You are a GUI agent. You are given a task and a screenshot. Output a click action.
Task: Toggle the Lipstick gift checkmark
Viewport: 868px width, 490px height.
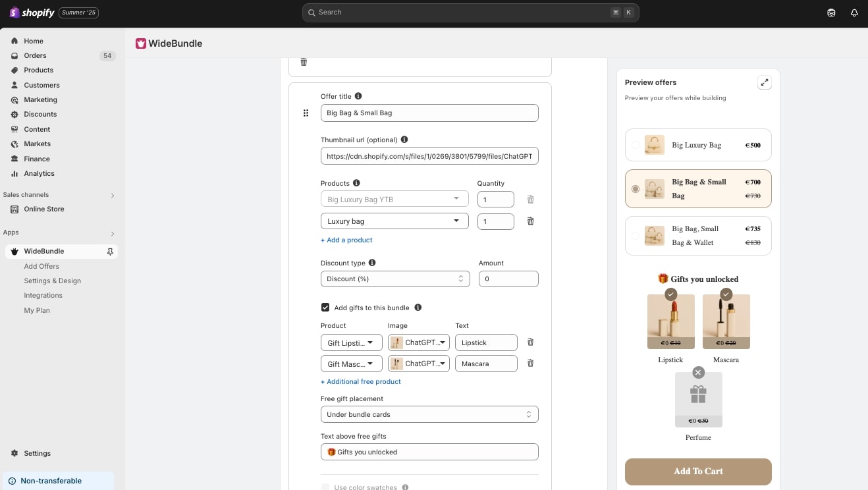pos(670,294)
